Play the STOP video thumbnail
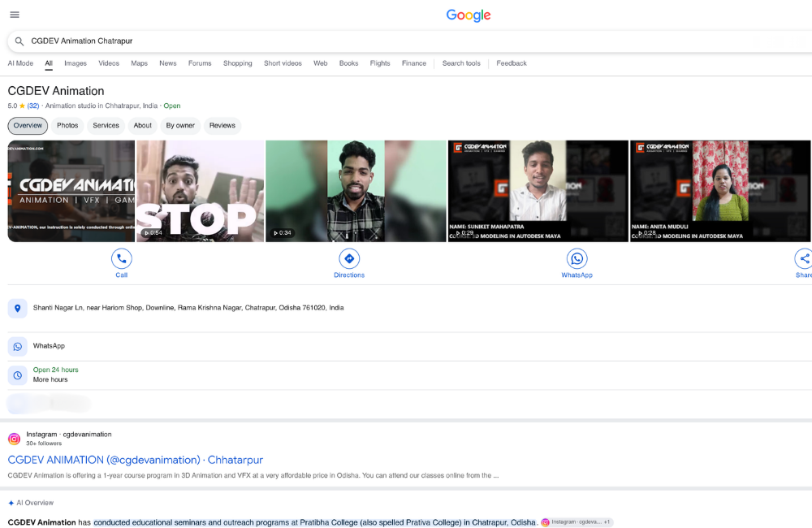 pos(200,191)
